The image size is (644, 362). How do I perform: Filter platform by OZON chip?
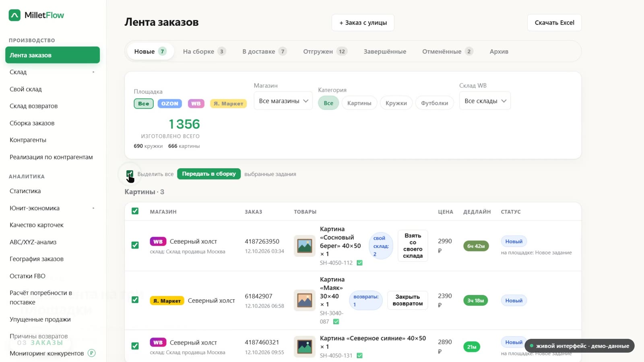tap(170, 103)
